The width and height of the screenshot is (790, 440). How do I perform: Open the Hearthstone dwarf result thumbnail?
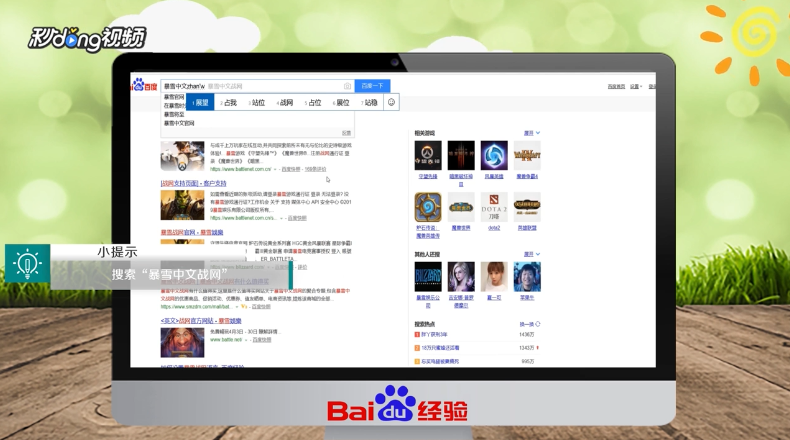coord(182,343)
